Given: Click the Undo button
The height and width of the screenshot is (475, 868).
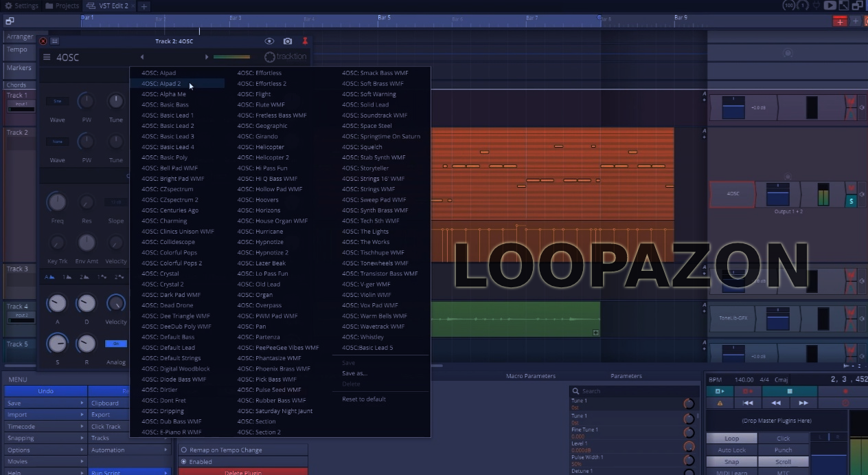Looking at the screenshot, I should [45, 391].
